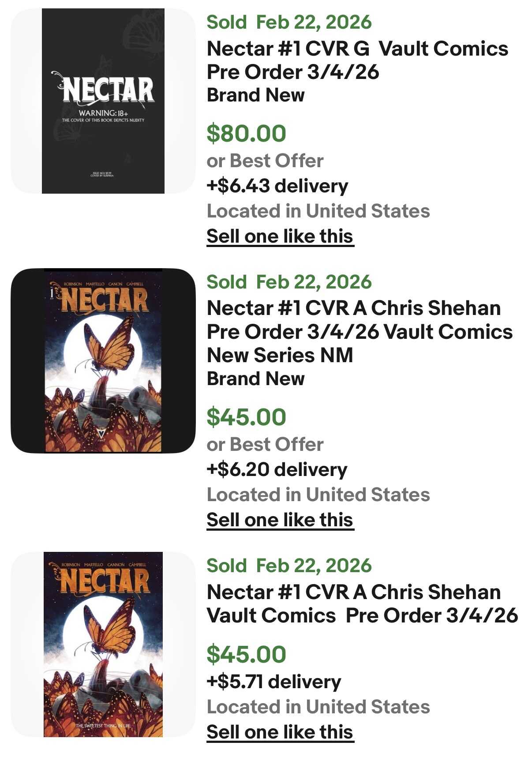Click the "+$6.20 delivery" shipping text
This screenshot has height=757, width=532.
277,470
